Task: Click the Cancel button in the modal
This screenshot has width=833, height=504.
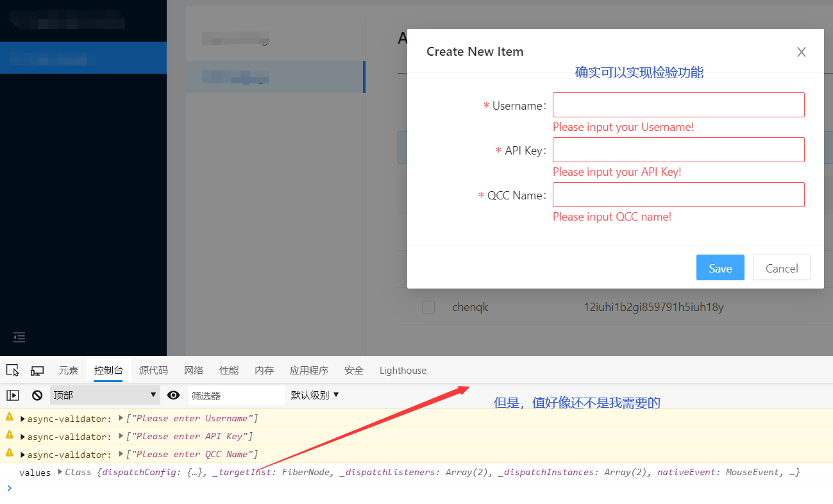Action: [x=782, y=267]
